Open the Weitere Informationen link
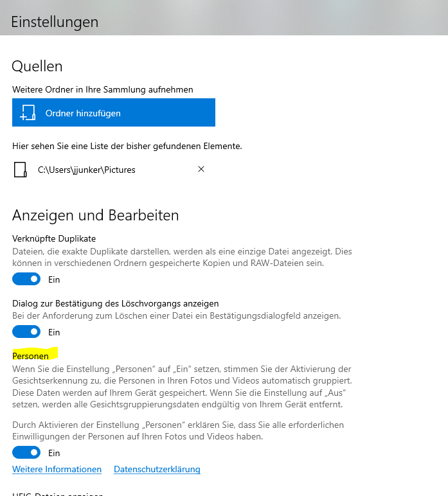Viewport: 448px width, 496px height. pyautogui.click(x=57, y=469)
